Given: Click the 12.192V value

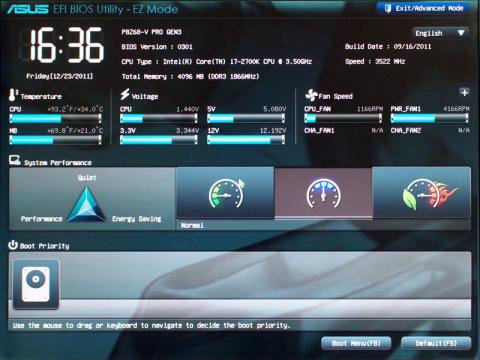Looking at the screenshot, I should [x=273, y=131].
